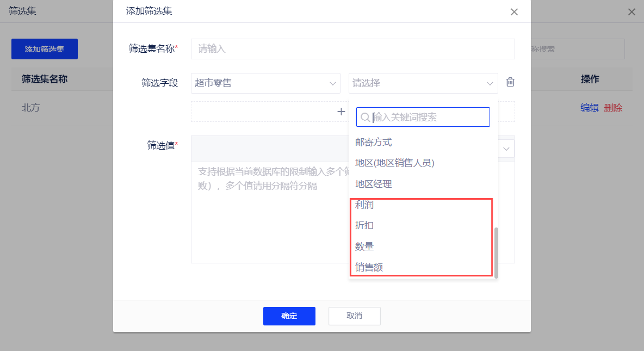644x351 pixels.
Task: Click the 筛选集名称 input field
Action: click(x=352, y=49)
